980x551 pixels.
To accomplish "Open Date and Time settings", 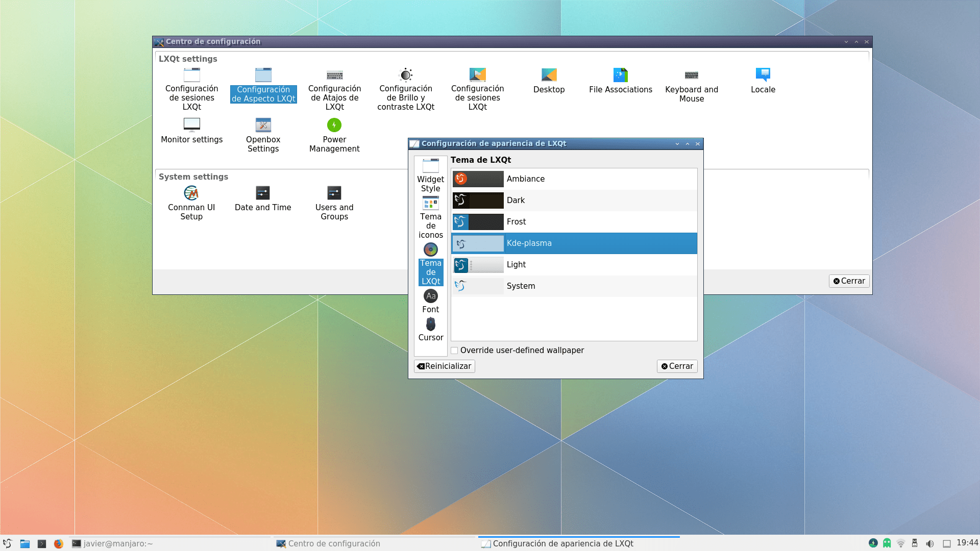I will (263, 199).
